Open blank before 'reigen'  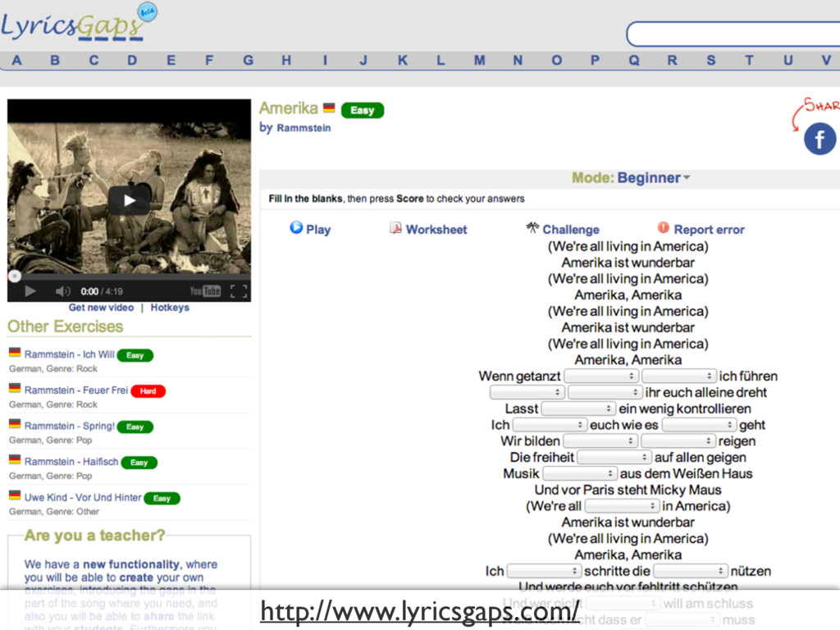[x=678, y=441]
